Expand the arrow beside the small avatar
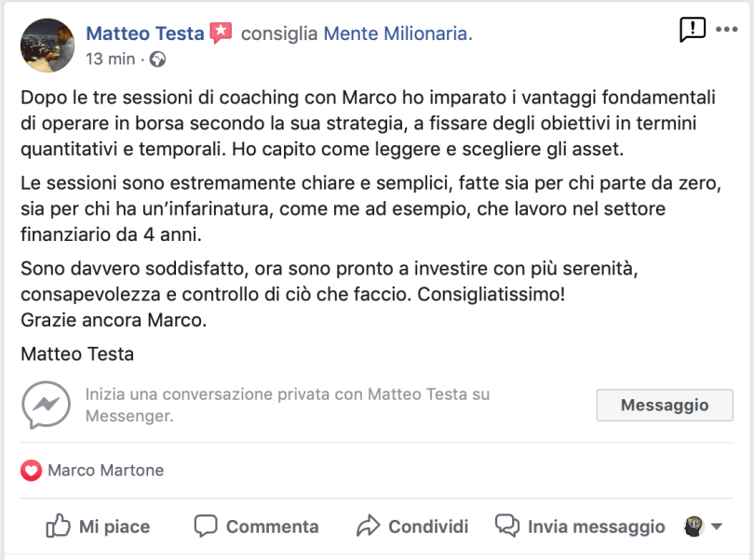Screen dimensions: 754x560 [717, 527]
